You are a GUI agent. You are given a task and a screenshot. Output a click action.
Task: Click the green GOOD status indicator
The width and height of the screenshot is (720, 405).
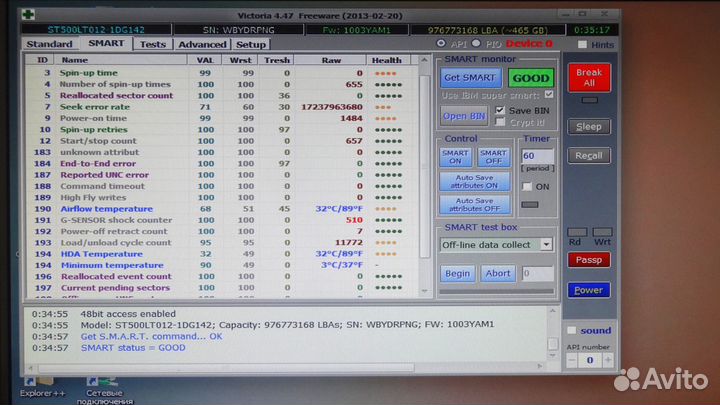click(530, 77)
